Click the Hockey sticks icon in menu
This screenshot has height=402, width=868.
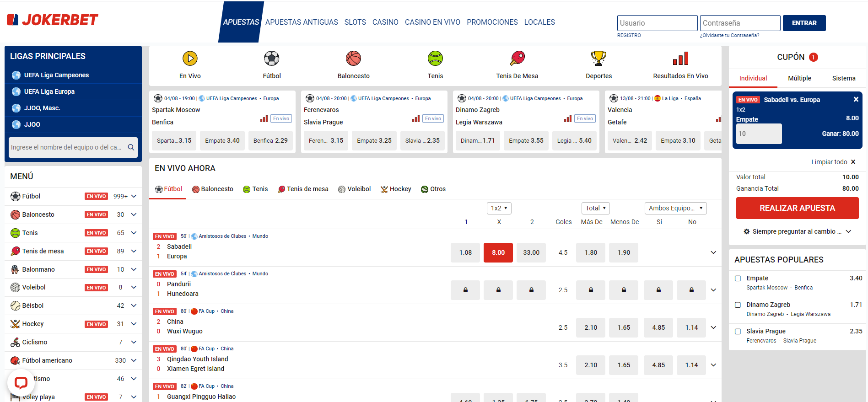15,324
